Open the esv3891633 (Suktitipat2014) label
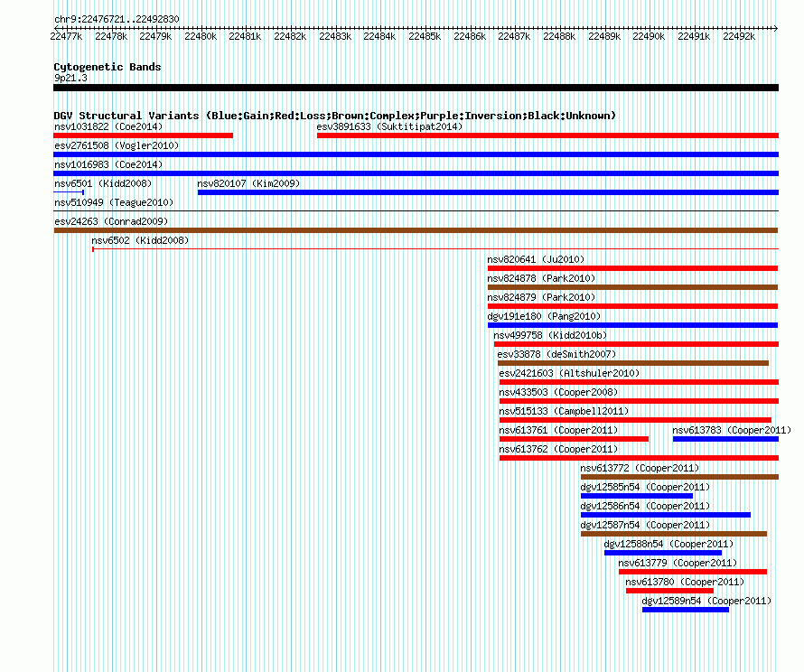The width and height of the screenshot is (804, 672). click(389, 126)
